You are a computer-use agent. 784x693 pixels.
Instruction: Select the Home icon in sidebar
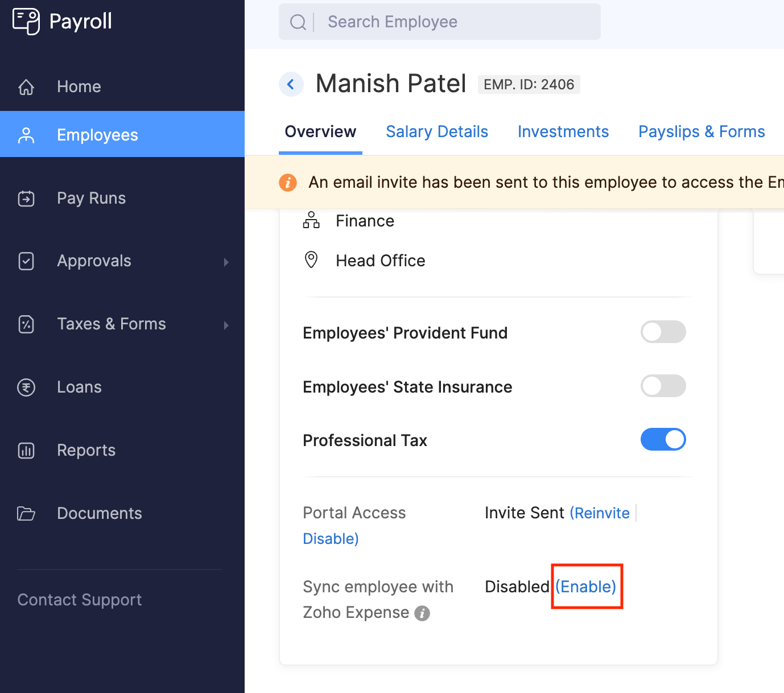(26, 86)
